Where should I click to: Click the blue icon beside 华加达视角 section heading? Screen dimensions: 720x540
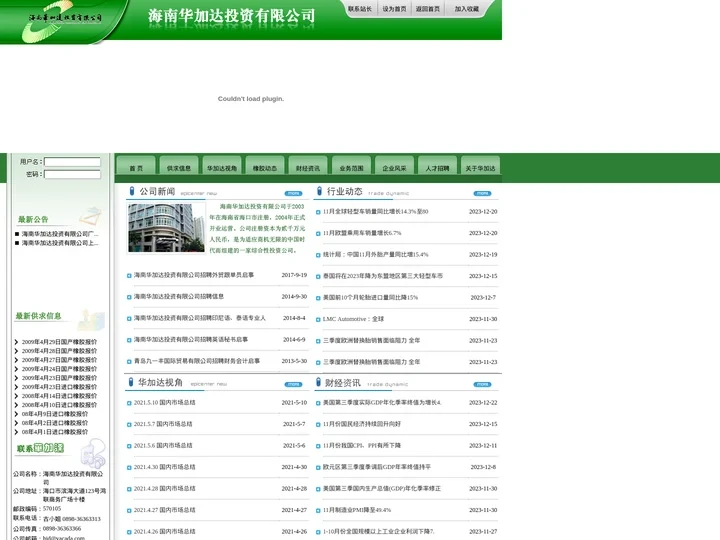coord(131,382)
